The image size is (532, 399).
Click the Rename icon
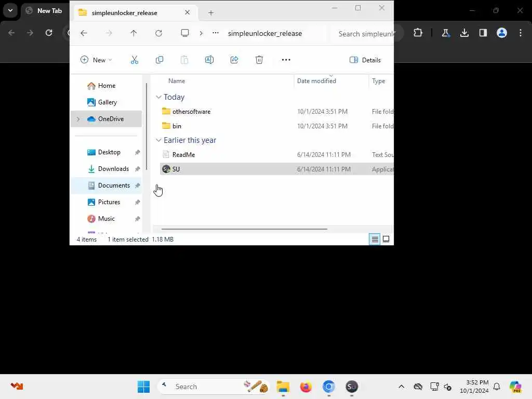tap(209, 60)
